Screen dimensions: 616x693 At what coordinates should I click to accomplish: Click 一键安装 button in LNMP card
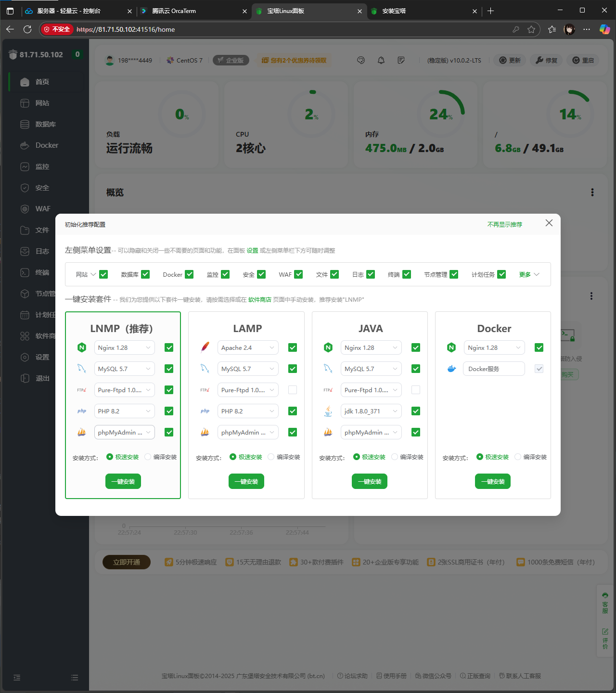[123, 481]
